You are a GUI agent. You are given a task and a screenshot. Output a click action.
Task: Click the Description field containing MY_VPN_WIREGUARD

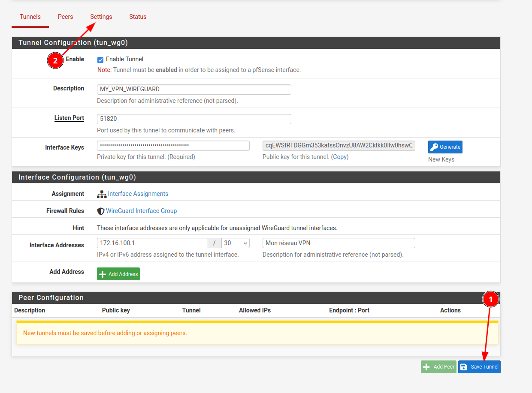pyautogui.click(x=194, y=89)
